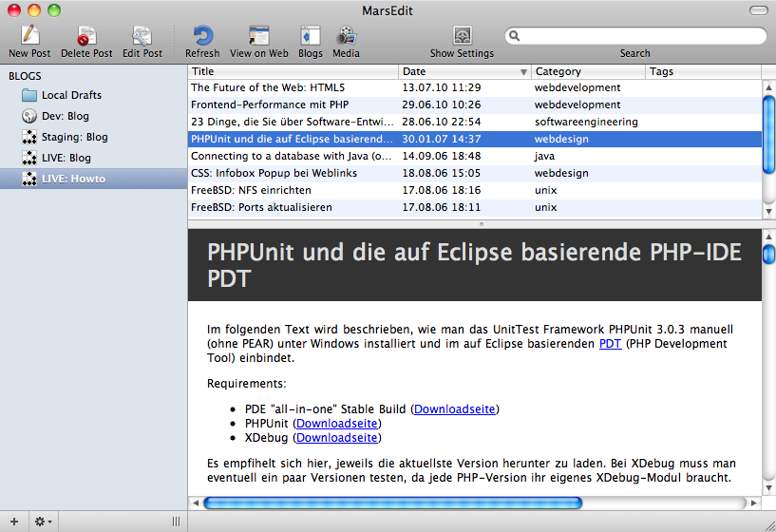Click preview scroll right arrow
This screenshot has width=776, height=532.
pyautogui.click(x=754, y=503)
